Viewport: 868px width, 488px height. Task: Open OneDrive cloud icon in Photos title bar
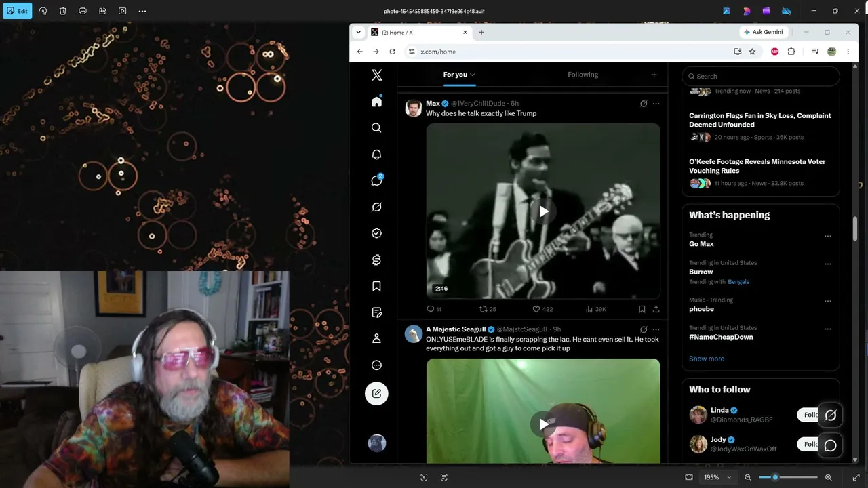coord(787,11)
